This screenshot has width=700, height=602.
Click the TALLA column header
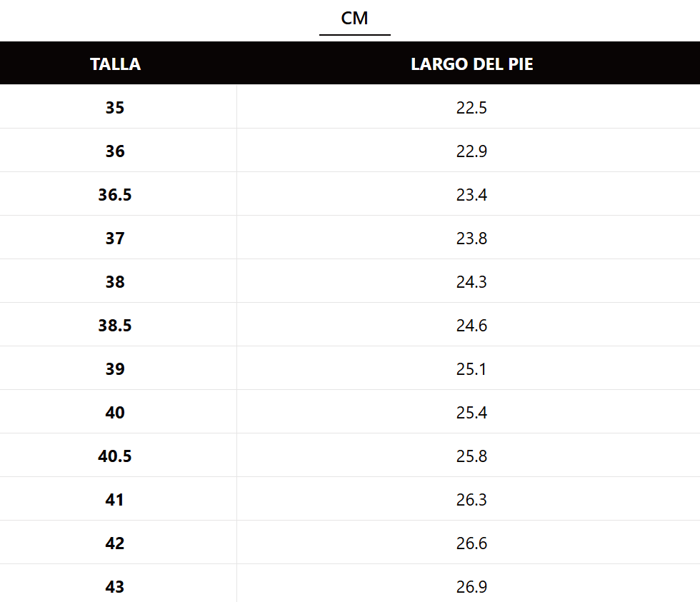pos(115,64)
